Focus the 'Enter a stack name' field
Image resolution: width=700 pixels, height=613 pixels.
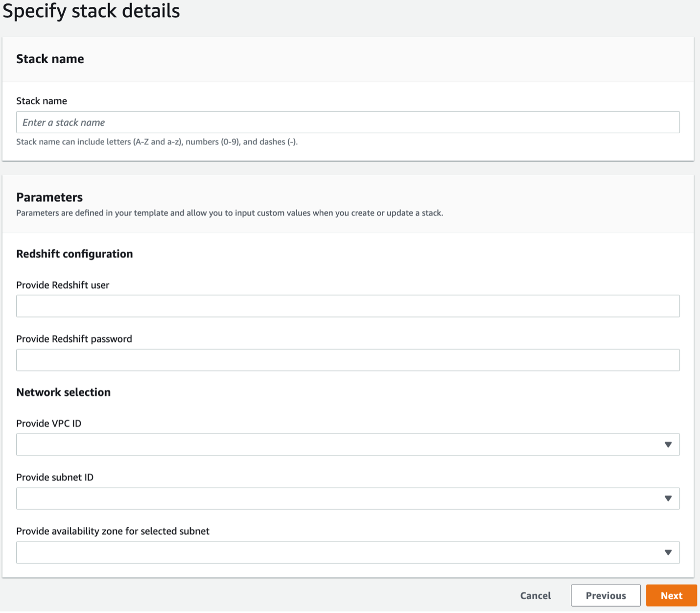click(348, 122)
